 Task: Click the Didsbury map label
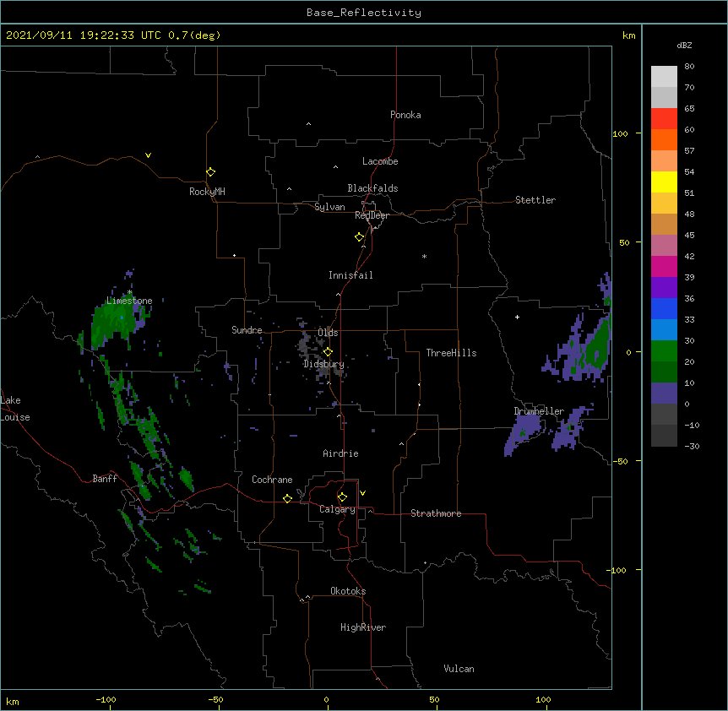(324, 364)
